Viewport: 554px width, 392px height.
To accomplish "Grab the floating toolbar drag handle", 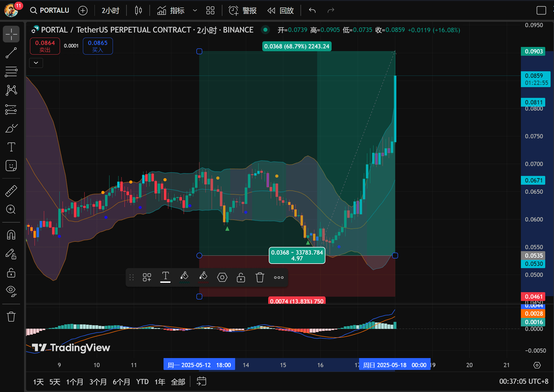I will pyautogui.click(x=132, y=277).
